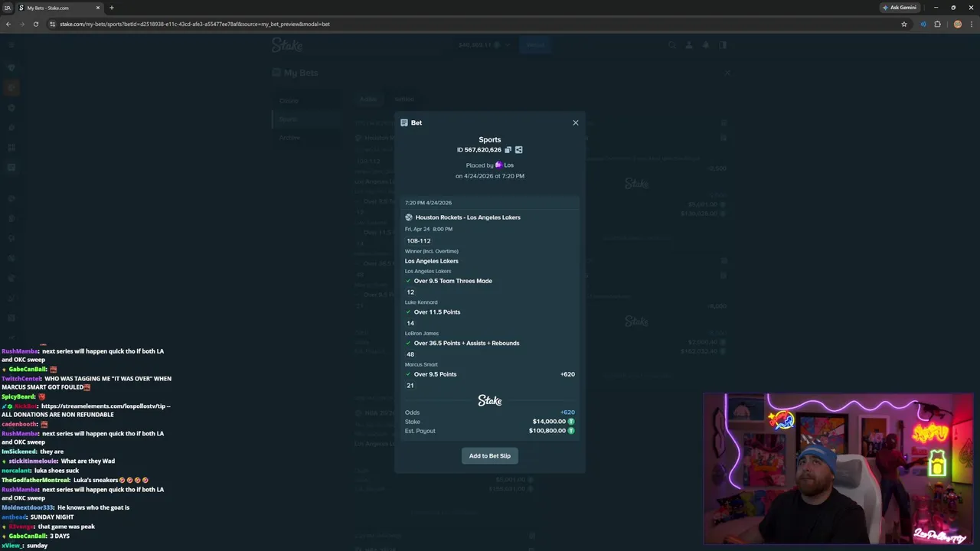This screenshot has height=551, width=980.
Task: Open the browser Extensions puzzle icon
Action: tap(937, 24)
